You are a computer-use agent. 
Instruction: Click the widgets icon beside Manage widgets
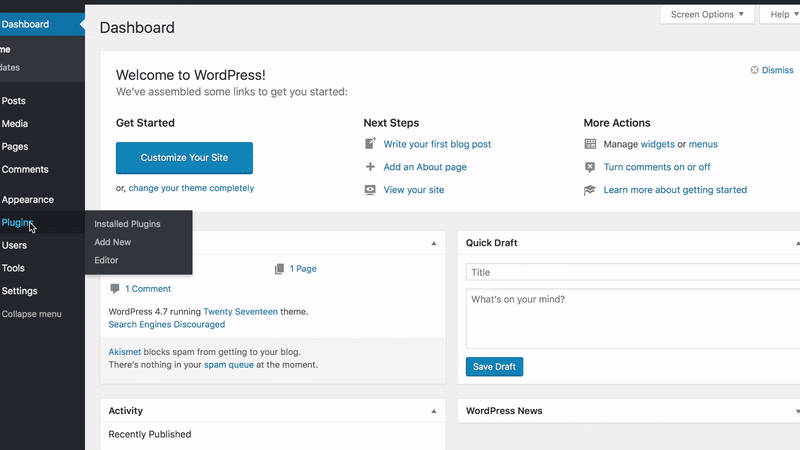click(x=590, y=144)
